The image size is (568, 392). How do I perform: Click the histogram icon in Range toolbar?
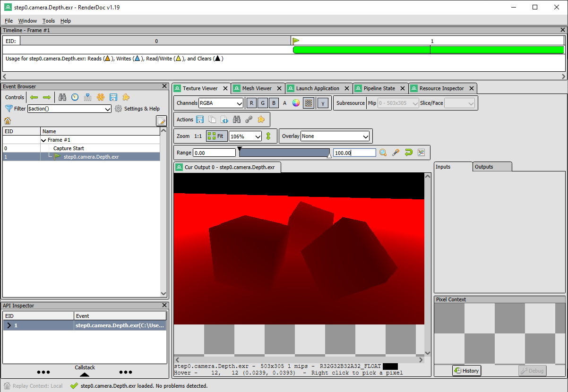pos(422,153)
